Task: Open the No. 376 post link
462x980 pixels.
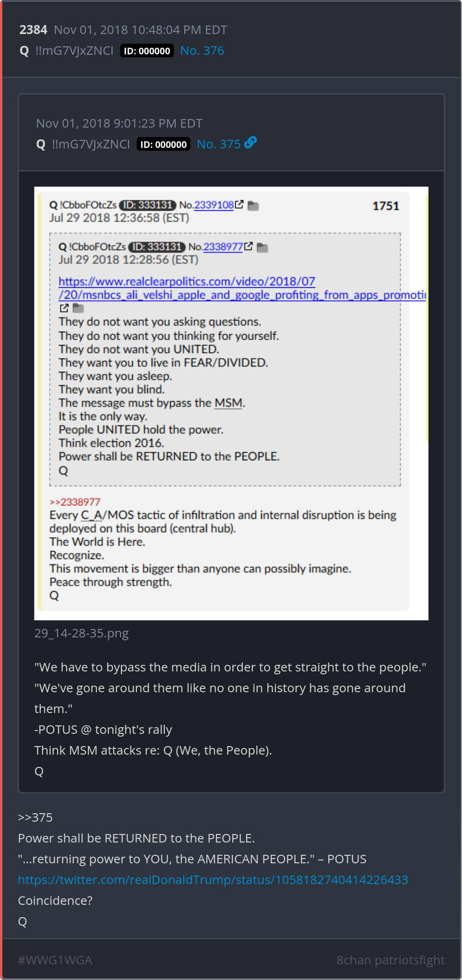Action: (x=202, y=51)
